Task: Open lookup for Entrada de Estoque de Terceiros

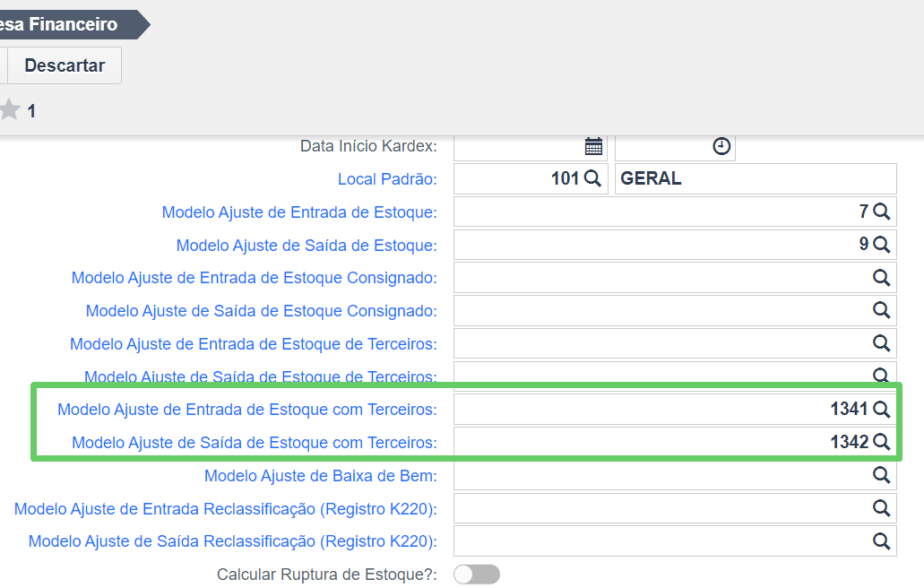Action: point(882,343)
